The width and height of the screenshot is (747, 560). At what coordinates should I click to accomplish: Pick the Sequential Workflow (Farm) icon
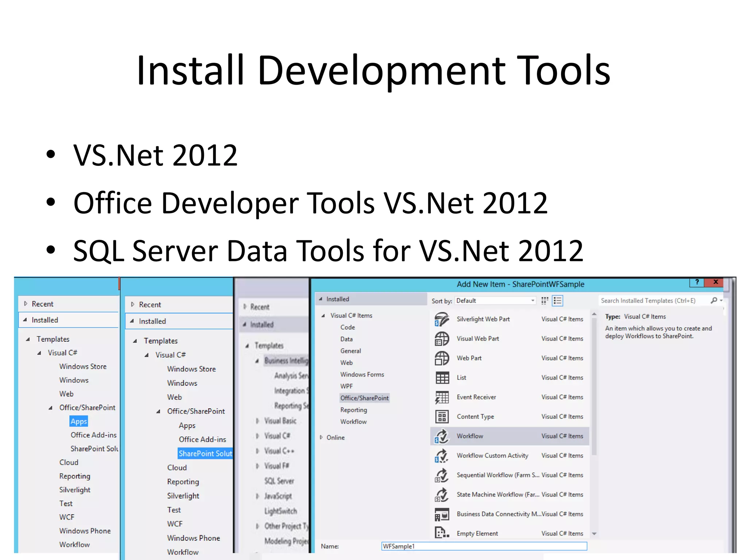(442, 475)
